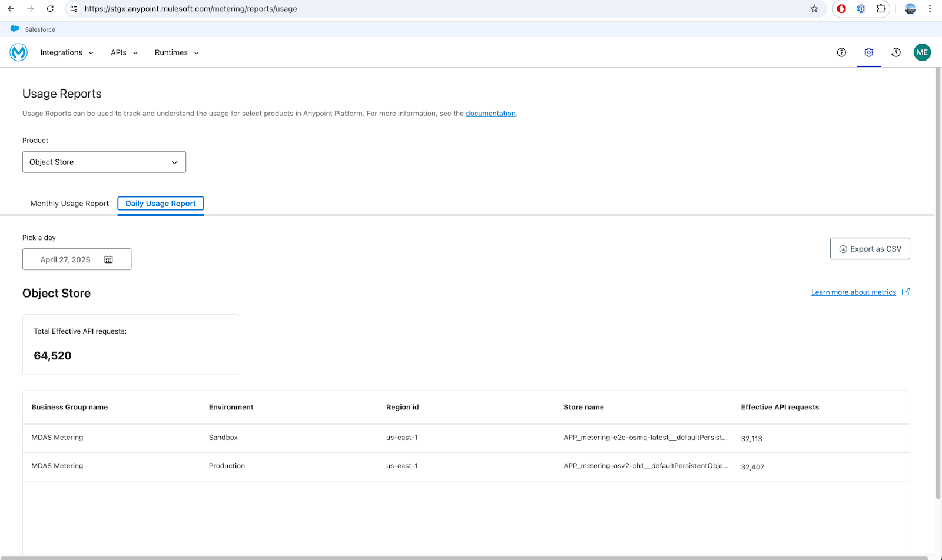This screenshot has width=942, height=560.
Task: Click the MuleSoft logo
Action: (18, 52)
